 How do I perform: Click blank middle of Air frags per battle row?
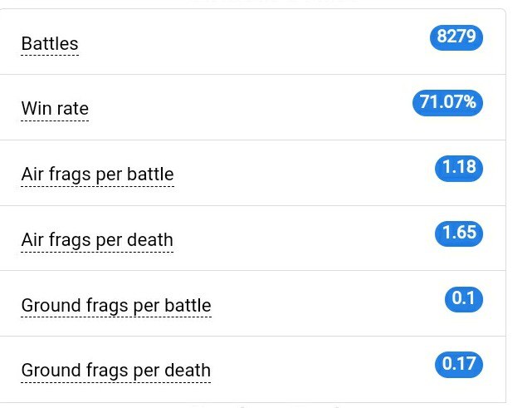pyautogui.click(x=305, y=173)
